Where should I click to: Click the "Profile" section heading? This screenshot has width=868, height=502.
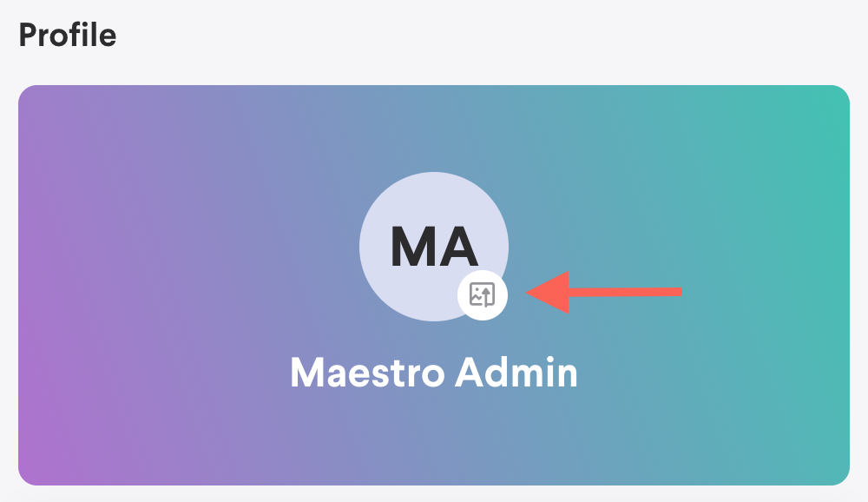point(67,36)
